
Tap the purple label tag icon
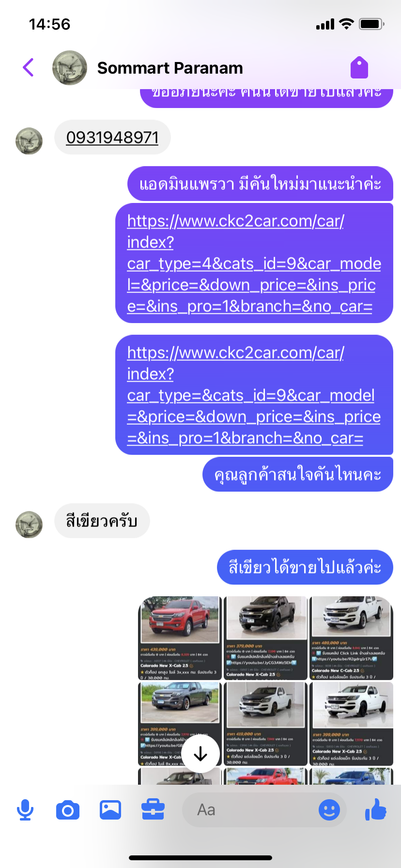click(359, 67)
